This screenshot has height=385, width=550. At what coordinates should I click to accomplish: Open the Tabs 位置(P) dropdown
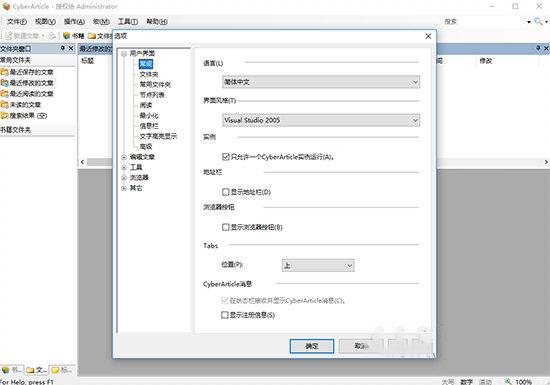pyautogui.click(x=318, y=265)
